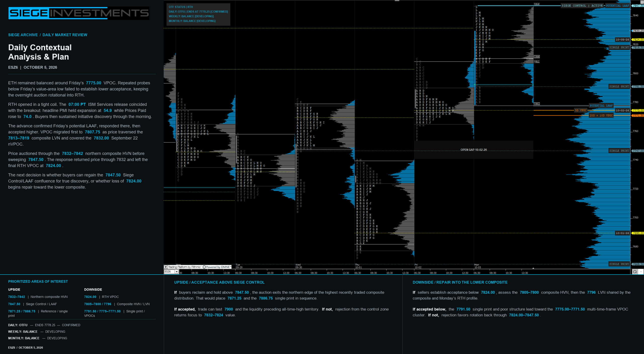
Task: Click the 7668.50 price axis tag
Action: [638, 264]
